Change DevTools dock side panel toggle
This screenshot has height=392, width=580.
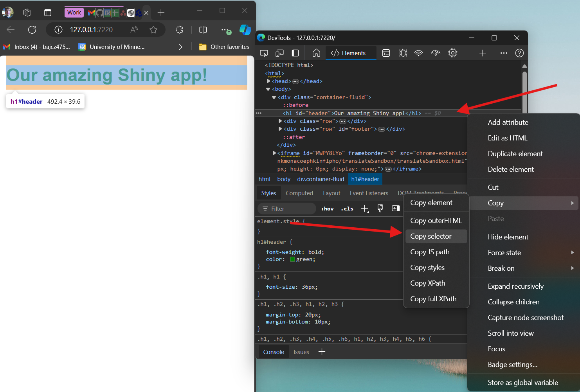295,53
